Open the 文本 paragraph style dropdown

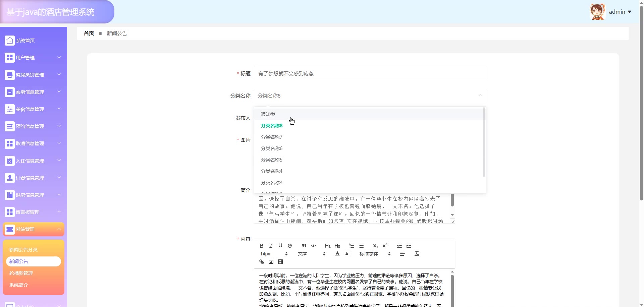click(312, 254)
